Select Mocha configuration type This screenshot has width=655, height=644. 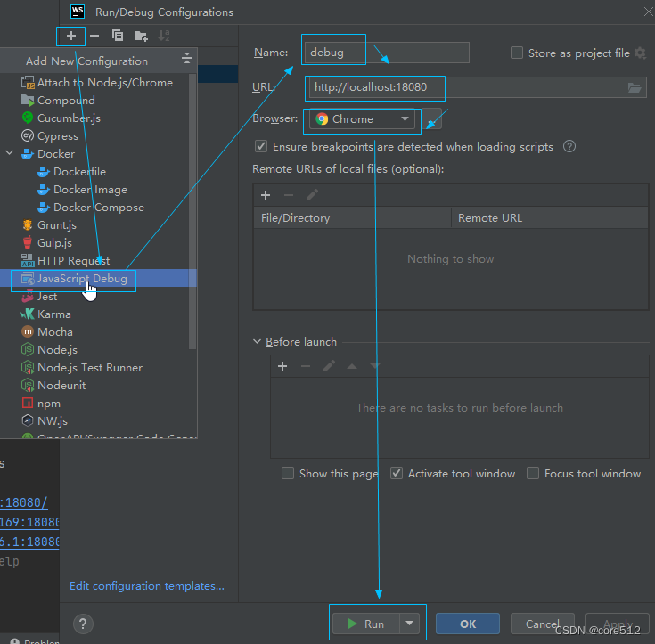(x=46, y=332)
